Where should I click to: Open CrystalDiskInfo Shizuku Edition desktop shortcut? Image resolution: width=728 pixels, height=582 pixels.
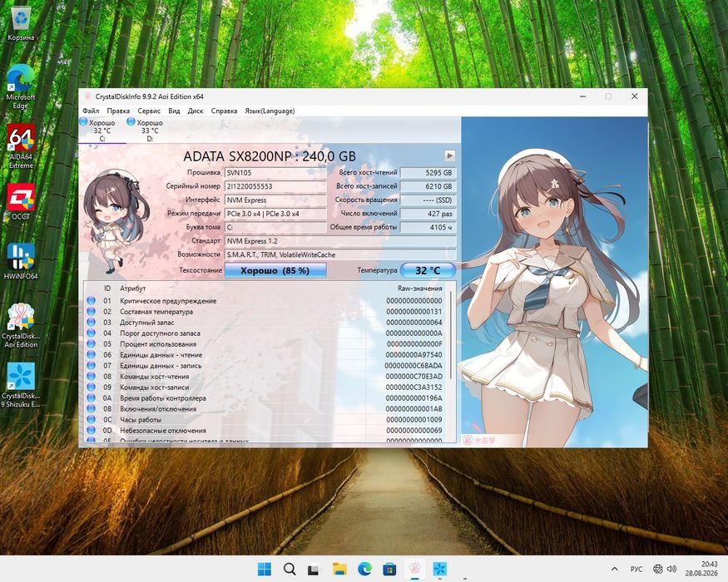21,385
